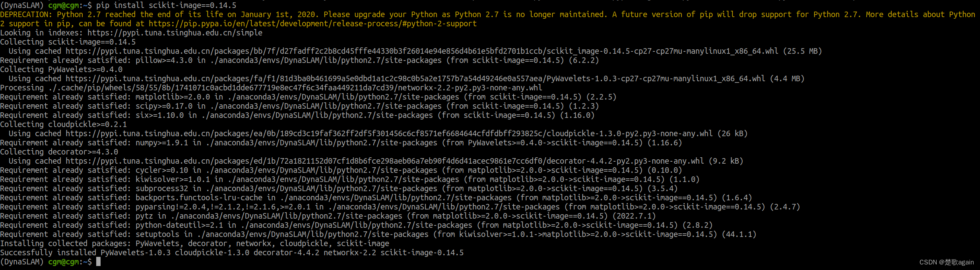Click the CSDN watermark in the corner
The image size is (980, 270).
click(x=946, y=262)
